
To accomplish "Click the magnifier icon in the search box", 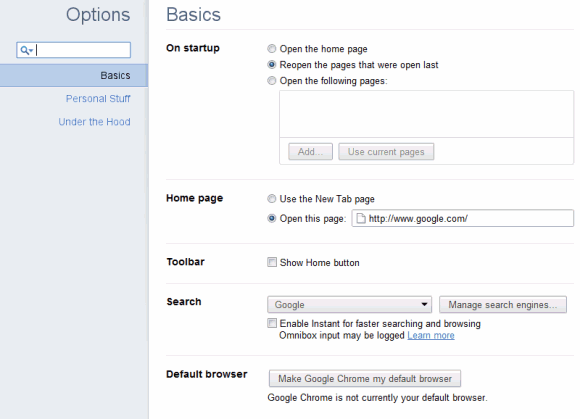I will pos(24,50).
